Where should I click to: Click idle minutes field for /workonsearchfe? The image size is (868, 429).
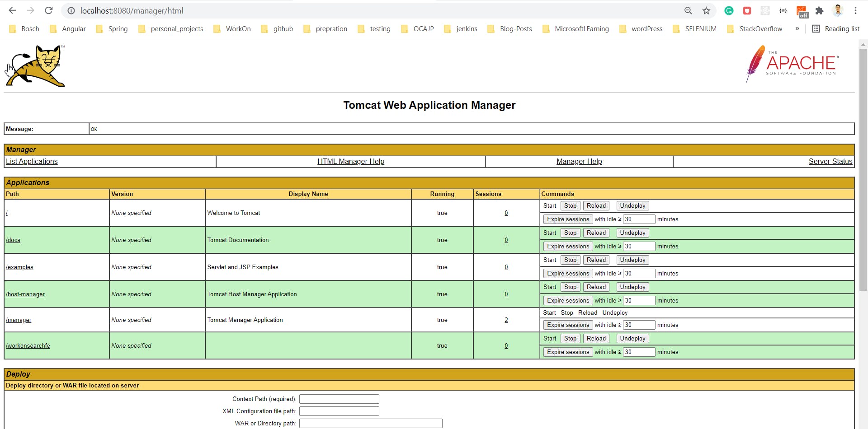pyautogui.click(x=639, y=352)
